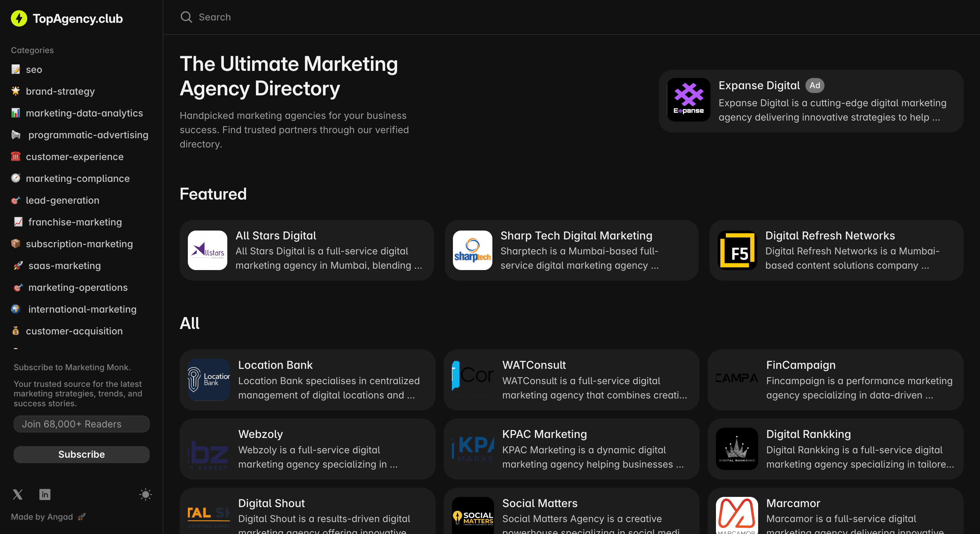The width and height of the screenshot is (980, 534).
Task: Click the Location Bank logo image
Action: tap(209, 380)
